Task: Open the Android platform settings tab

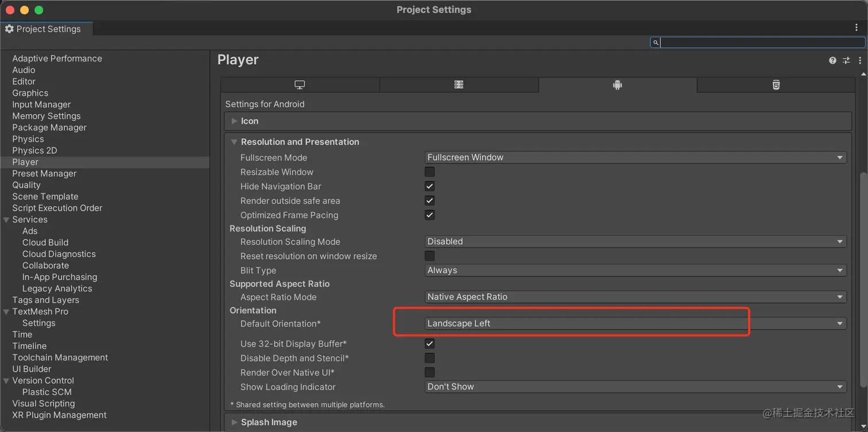Action: 618,85
